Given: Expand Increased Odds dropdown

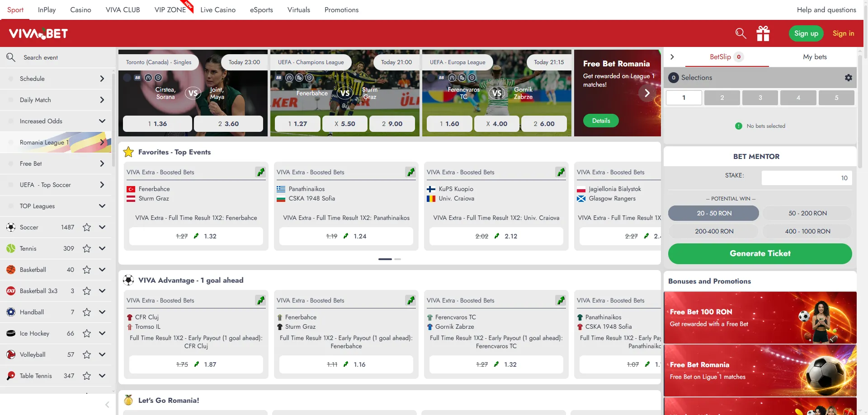Looking at the screenshot, I should point(102,121).
